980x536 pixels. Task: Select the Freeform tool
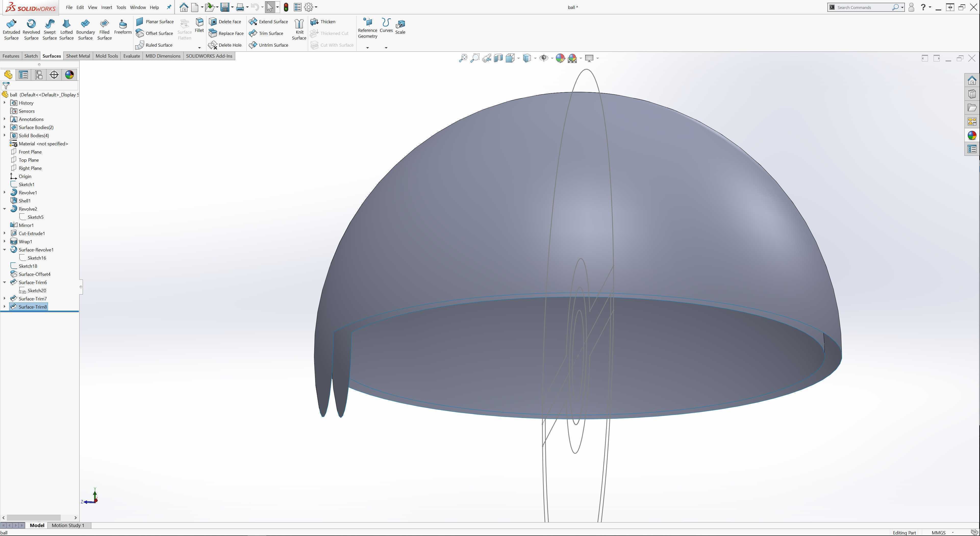(x=123, y=27)
